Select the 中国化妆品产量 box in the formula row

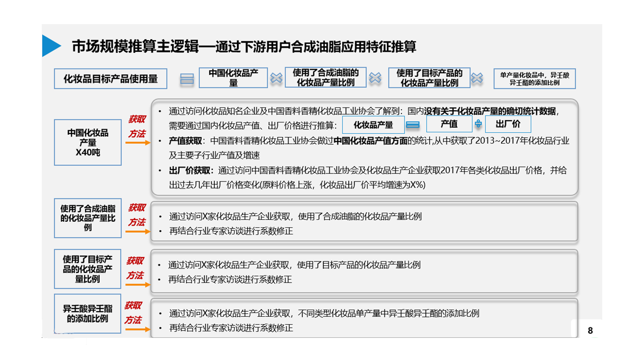point(233,78)
